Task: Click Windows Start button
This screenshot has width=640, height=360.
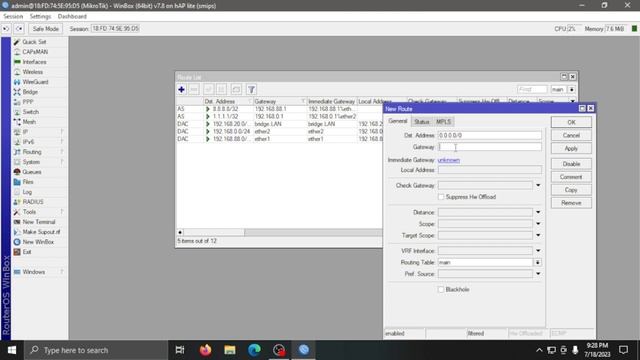Action: pyautogui.click(x=11, y=350)
